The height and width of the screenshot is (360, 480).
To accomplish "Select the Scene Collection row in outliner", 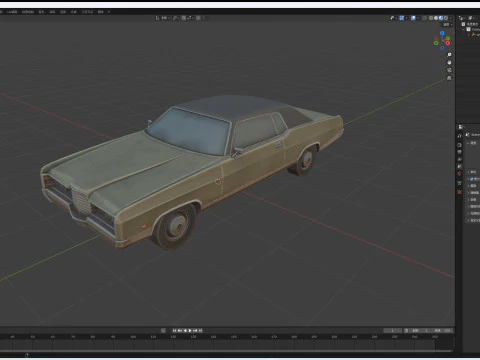I will pos(470,24).
